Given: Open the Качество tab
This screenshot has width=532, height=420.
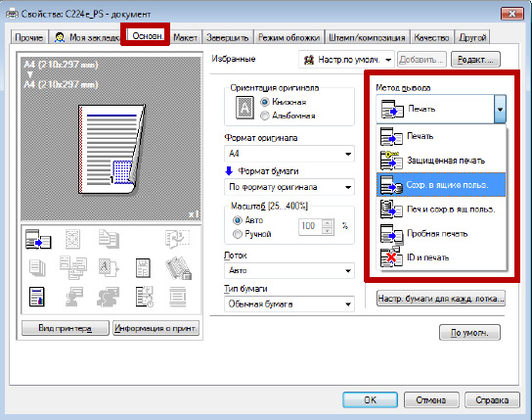Looking at the screenshot, I should 431,37.
